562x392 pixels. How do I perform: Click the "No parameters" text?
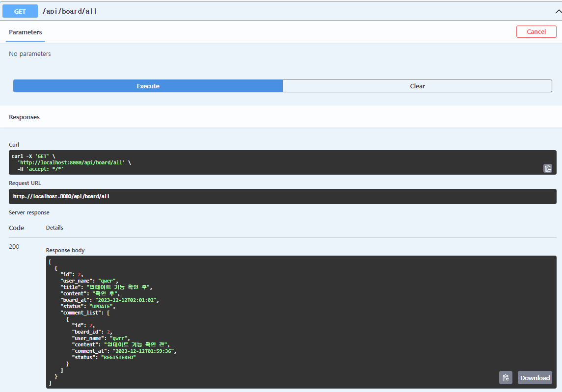30,54
